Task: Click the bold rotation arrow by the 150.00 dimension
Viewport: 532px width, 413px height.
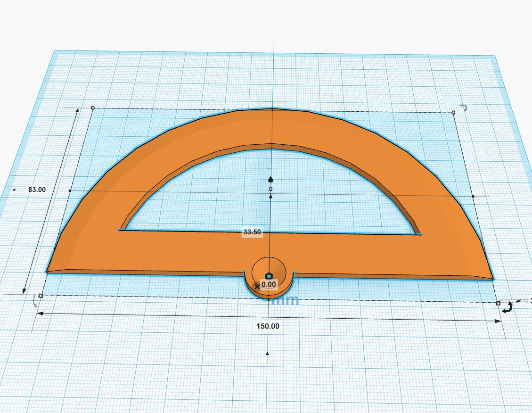Action: [507, 308]
